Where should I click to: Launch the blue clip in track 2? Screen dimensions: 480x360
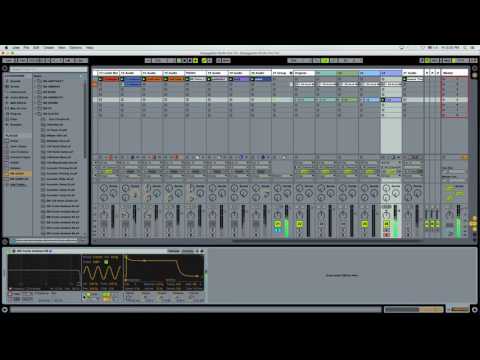tap(123, 79)
